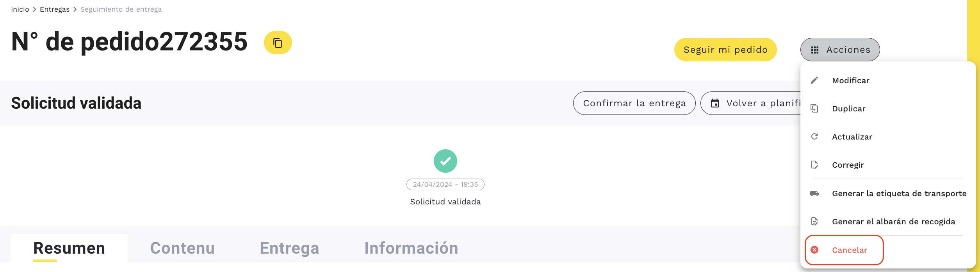Choose Generar el albarán de recogida
Viewport: 980px width, 272px height.
click(x=893, y=222)
